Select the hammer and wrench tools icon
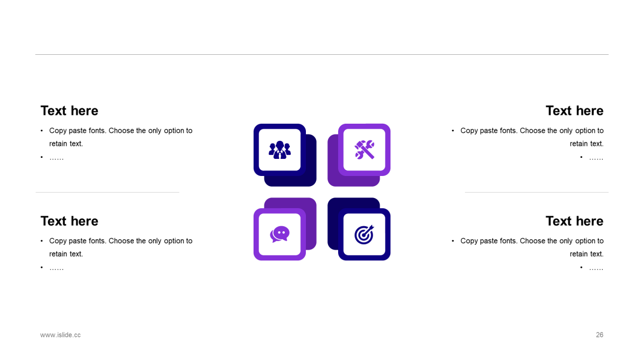644x362 pixels. [364, 150]
